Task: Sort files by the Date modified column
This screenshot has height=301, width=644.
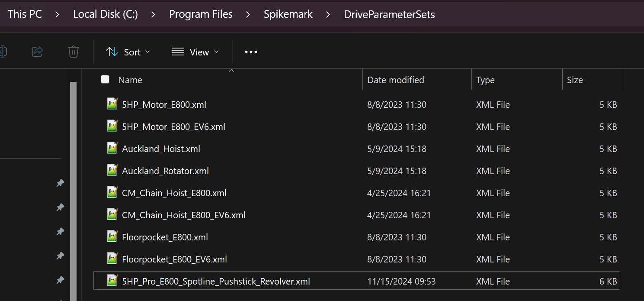Action: coord(395,80)
